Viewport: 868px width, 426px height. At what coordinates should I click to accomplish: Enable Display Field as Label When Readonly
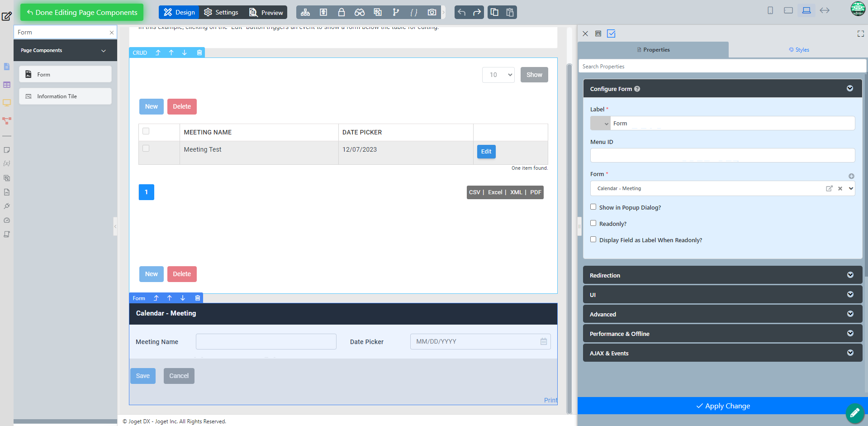593,239
